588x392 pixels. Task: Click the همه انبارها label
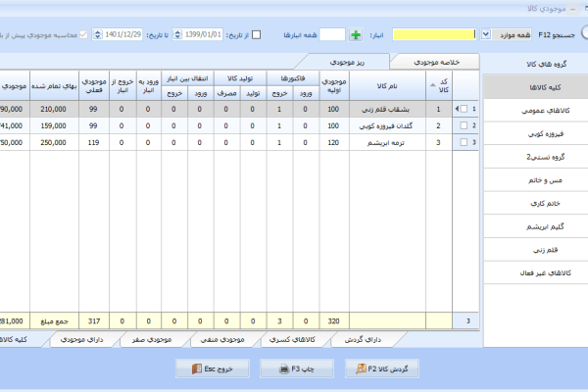click(300, 35)
